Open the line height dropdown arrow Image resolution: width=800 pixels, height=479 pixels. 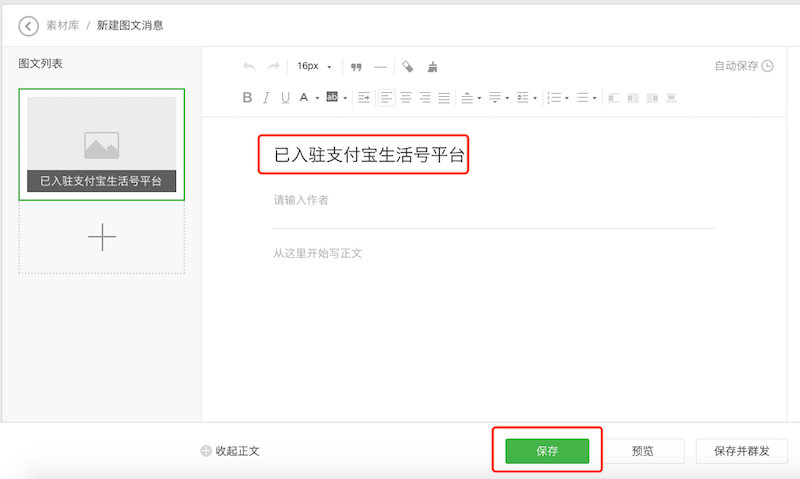535,98
